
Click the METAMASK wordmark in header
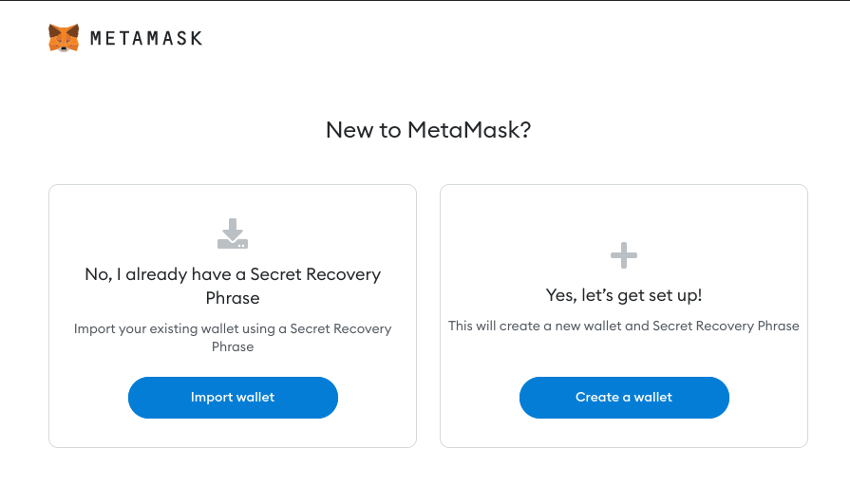coord(146,39)
